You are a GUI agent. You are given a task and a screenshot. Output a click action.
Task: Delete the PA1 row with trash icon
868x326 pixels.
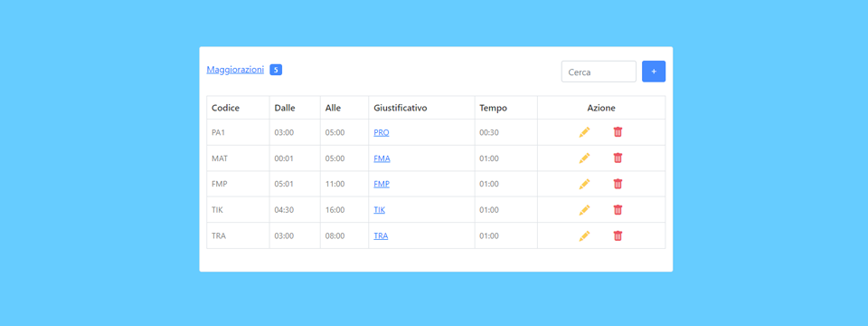[x=618, y=132]
